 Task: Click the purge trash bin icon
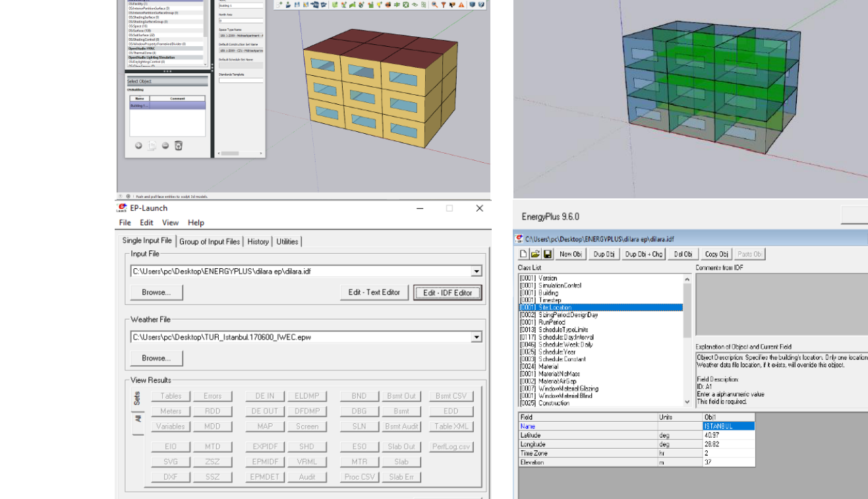point(179,146)
